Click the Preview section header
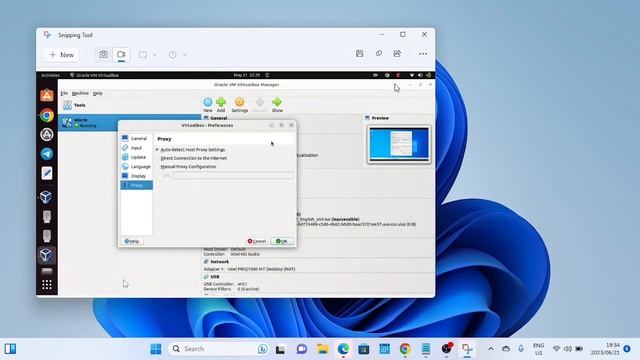The width and height of the screenshot is (640, 360). (380, 118)
